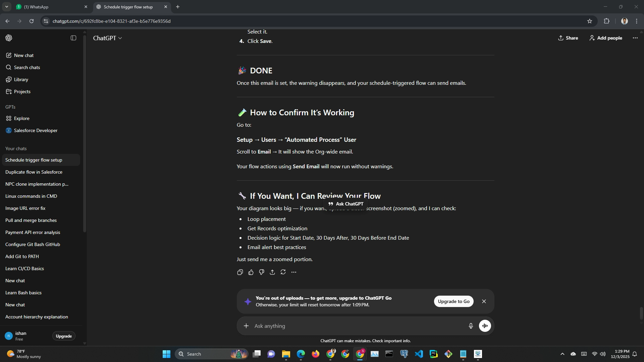Add attachment with plus icon

point(246,326)
